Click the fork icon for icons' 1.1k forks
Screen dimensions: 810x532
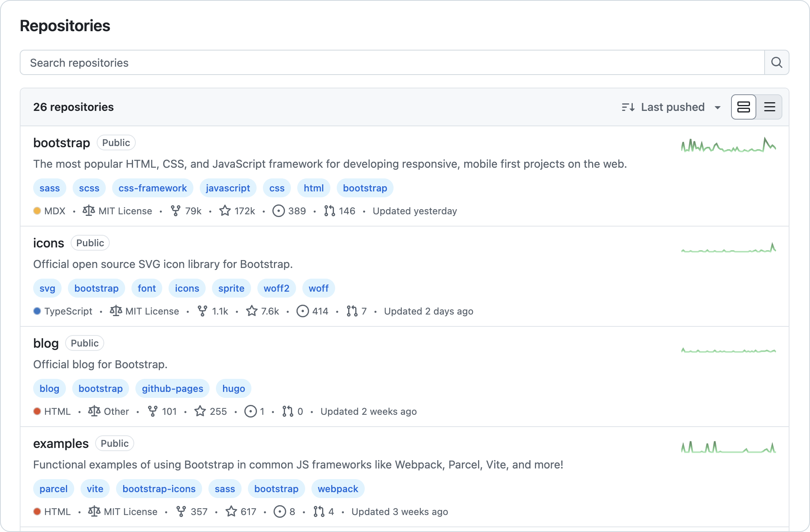[202, 311]
